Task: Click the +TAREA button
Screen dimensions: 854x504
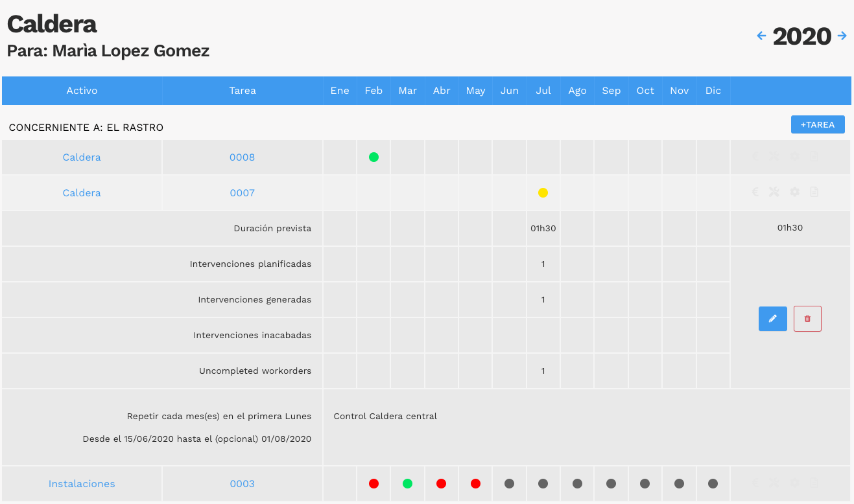Action: pos(818,124)
